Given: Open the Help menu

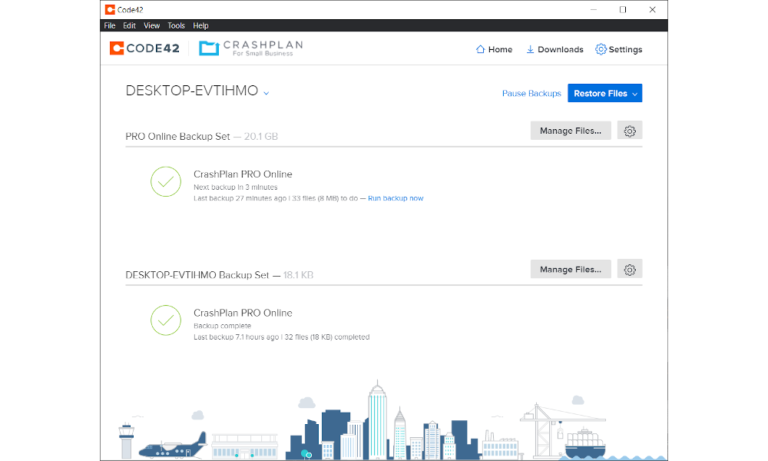Looking at the screenshot, I should [x=200, y=25].
